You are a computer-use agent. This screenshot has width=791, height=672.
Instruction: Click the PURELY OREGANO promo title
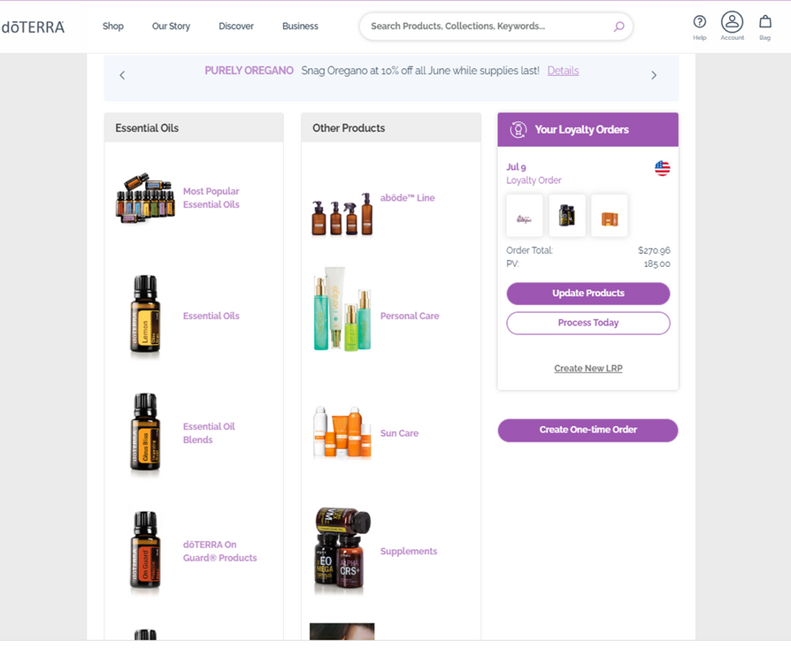tap(249, 71)
